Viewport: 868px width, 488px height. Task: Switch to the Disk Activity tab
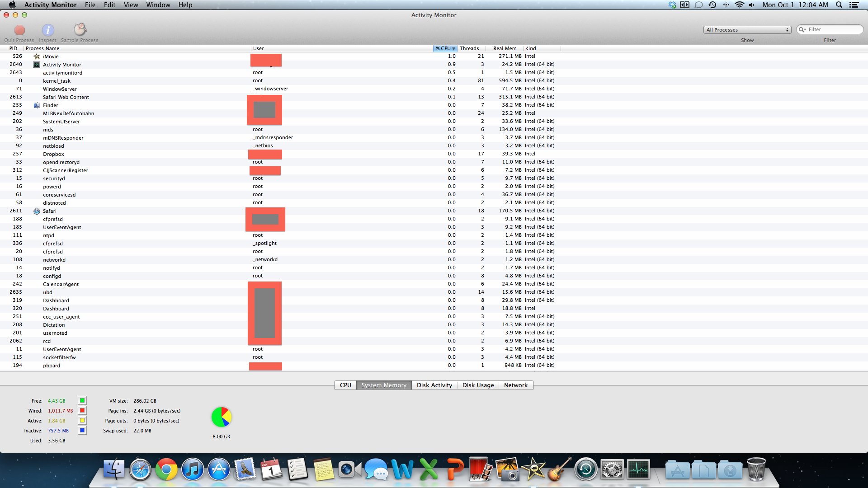(x=434, y=385)
